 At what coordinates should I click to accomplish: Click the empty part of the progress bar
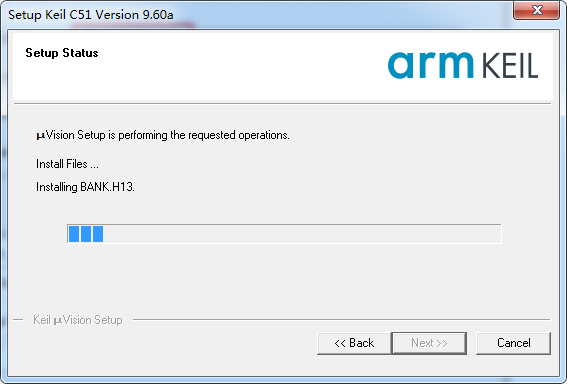(302, 234)
